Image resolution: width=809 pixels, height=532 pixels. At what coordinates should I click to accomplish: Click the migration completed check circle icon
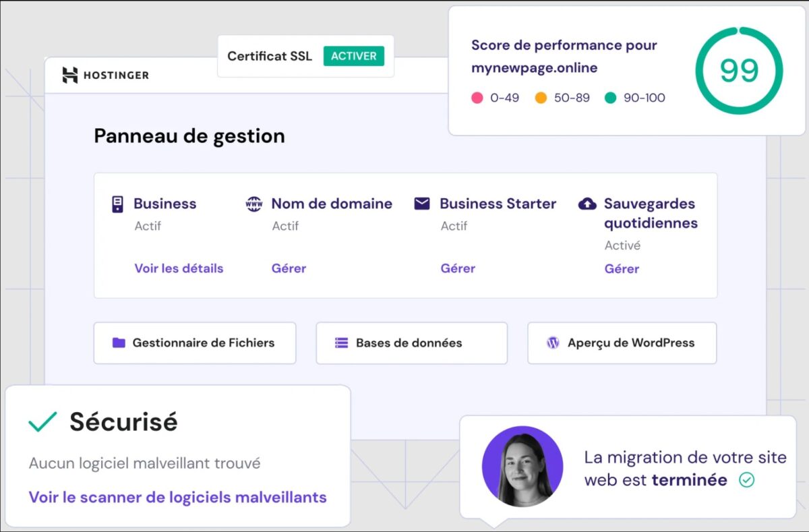(x=747, y=480)
